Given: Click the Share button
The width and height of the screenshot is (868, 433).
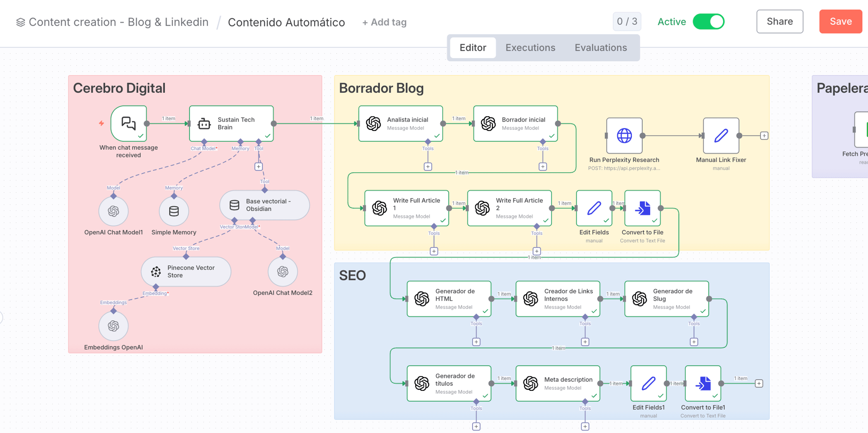Looking at the screenshot, I should pos(779,22).
